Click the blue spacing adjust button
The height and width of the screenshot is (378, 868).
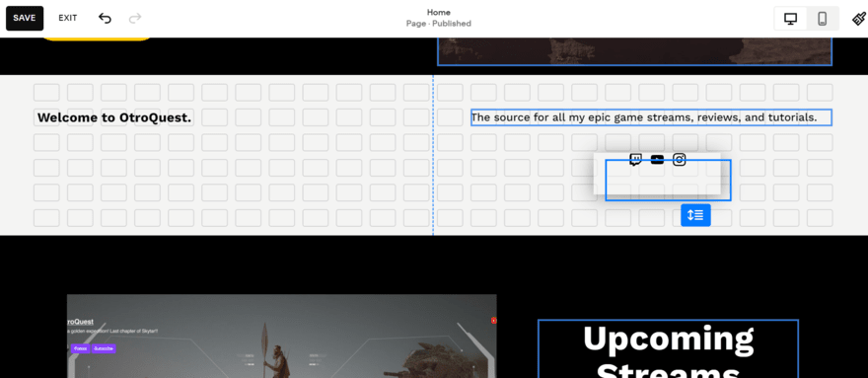coord(695,215)
